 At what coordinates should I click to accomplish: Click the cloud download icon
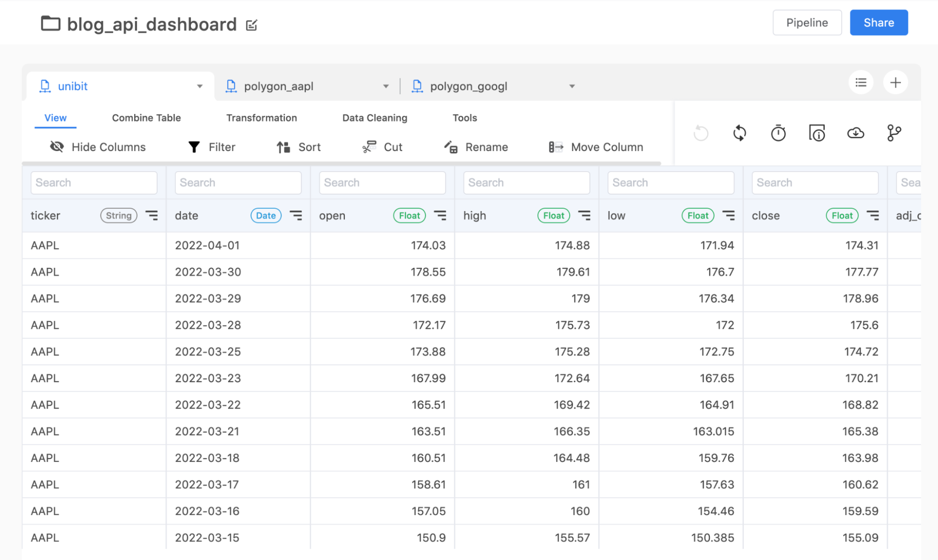point(855,133)
